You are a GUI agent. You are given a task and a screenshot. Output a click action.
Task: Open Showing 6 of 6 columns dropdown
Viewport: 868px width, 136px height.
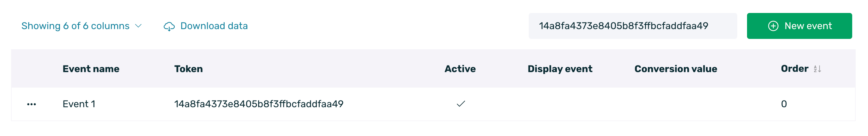pos(81,26)
